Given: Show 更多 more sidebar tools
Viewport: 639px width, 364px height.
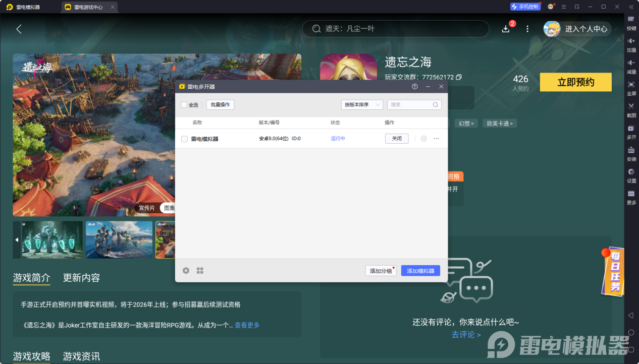Looking at the screenshot, I should pos(631,197).
